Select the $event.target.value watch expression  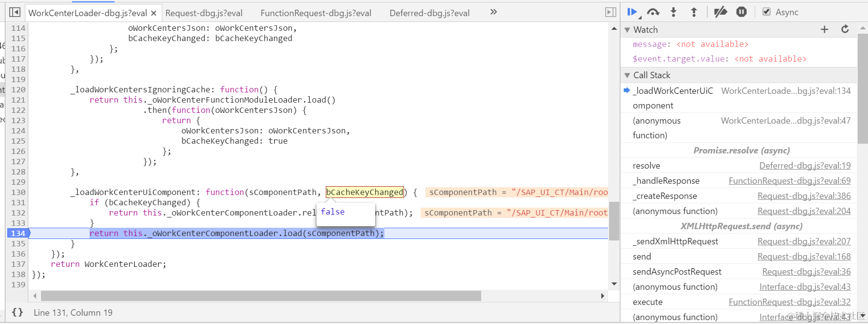pos(719,59)
